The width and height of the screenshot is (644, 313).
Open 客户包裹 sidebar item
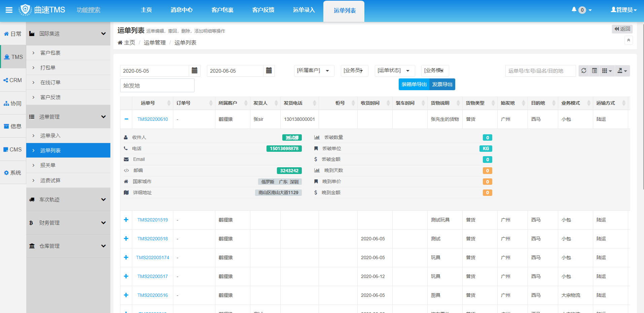(68, 53)
